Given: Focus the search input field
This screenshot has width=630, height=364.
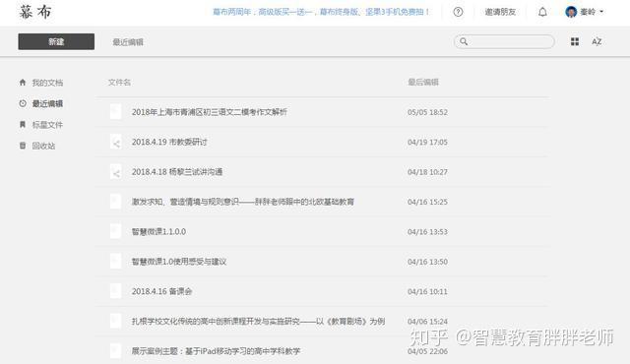Looking at the screenshot, I should coord(504,41).
